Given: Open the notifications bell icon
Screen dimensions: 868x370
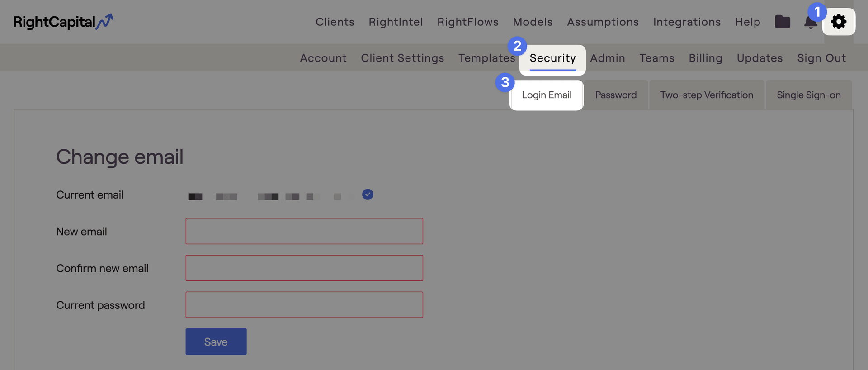Looking at the screenshot, I should click(x=810, y=22).
